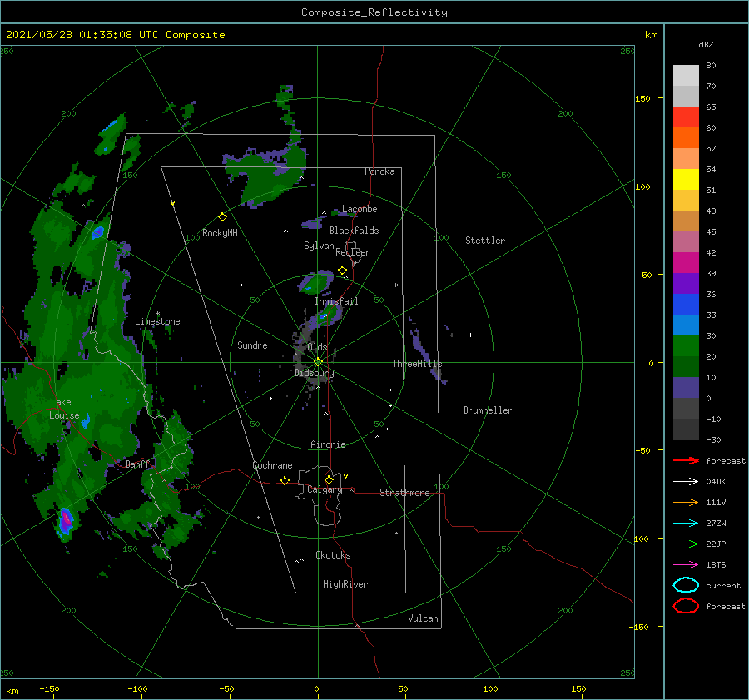This screenshot has height=700, width=749.
Task: Click the magenta 18TS arrow icon
Action: [x=686, y=565]
